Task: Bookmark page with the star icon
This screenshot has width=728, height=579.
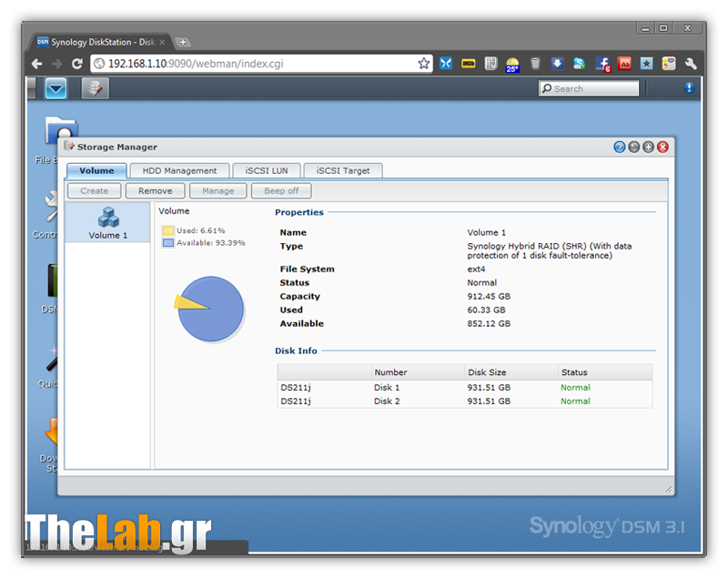Action: 424,64
